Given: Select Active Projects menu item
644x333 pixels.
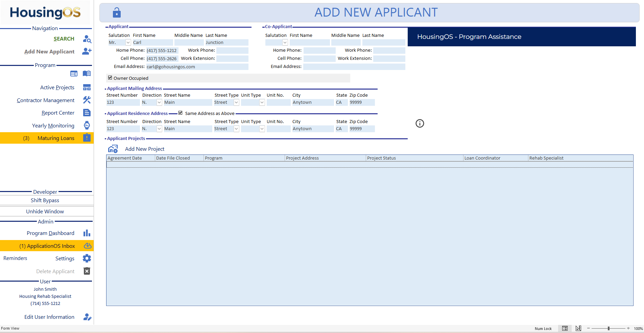Looking at the screenshot, I should tap(57, 88).
